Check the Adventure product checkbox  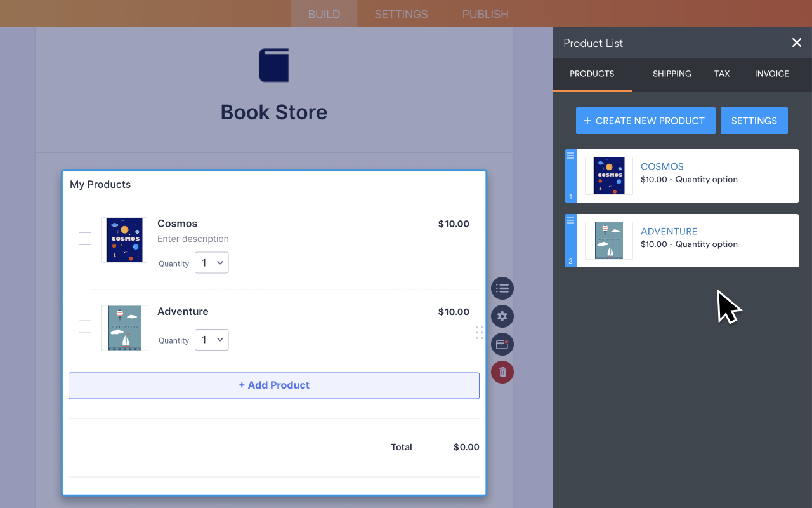pos(84,326)
